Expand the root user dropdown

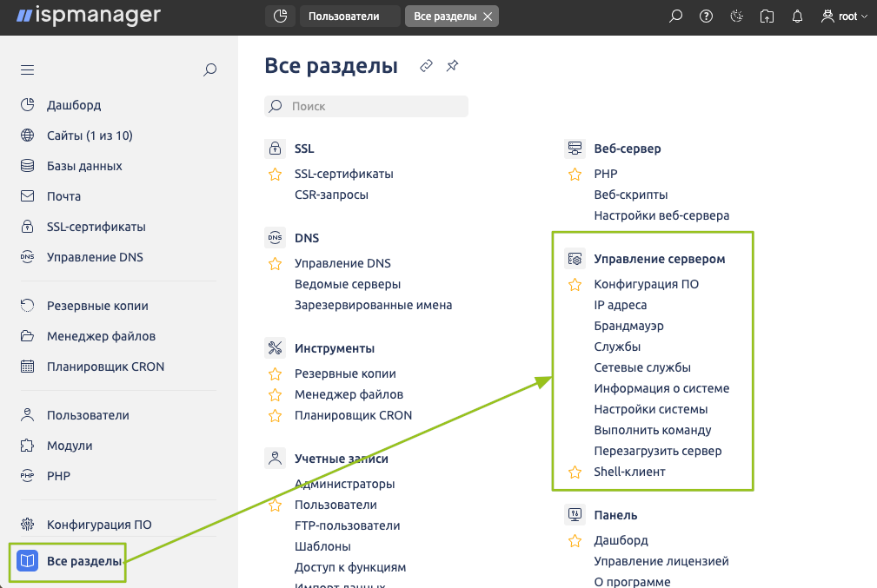[844, 17]
